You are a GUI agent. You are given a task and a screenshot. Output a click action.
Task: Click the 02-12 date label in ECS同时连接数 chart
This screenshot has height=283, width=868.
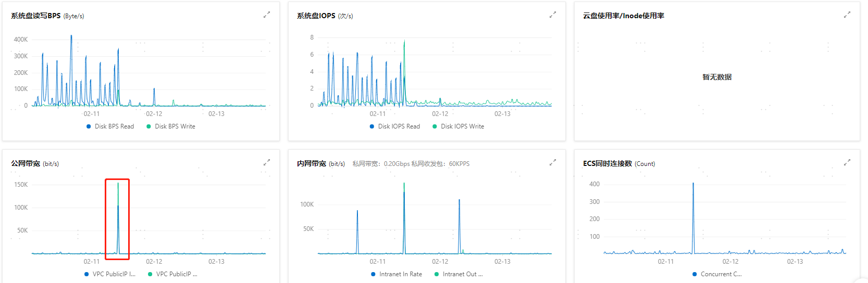tap(730, 262)
